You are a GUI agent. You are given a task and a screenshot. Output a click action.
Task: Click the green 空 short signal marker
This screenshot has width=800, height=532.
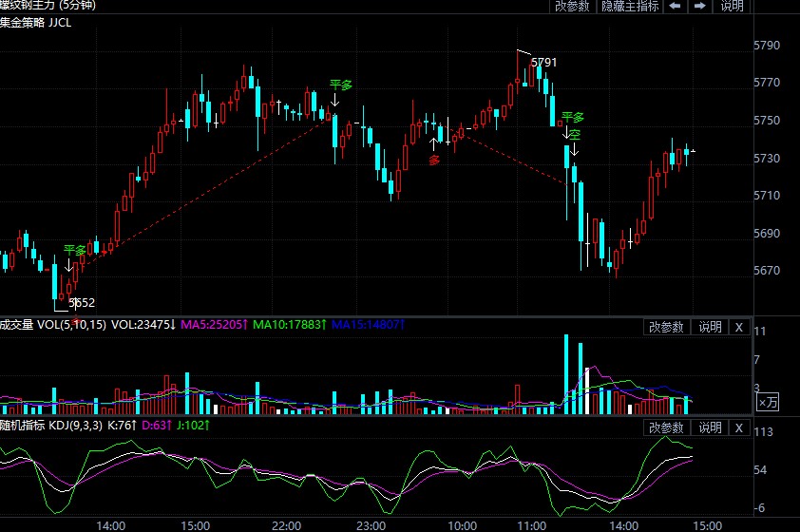point(574,136)
